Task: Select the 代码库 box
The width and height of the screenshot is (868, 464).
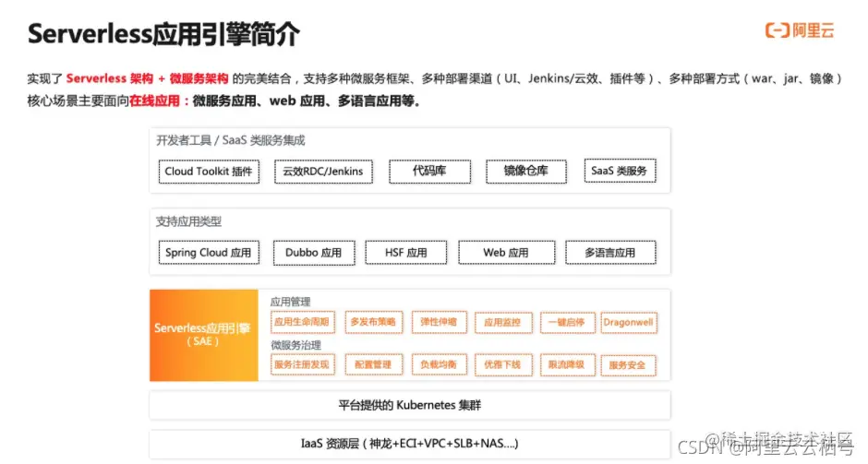Action: 429,172
